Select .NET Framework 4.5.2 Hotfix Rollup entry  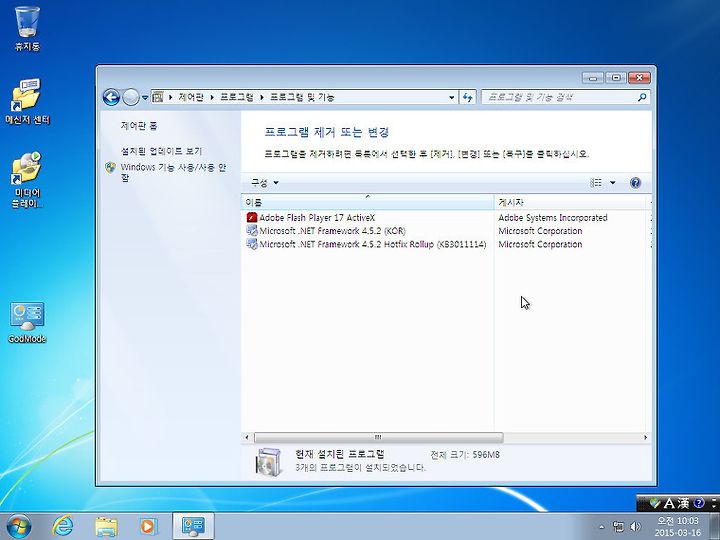click(x=372, y=244)
